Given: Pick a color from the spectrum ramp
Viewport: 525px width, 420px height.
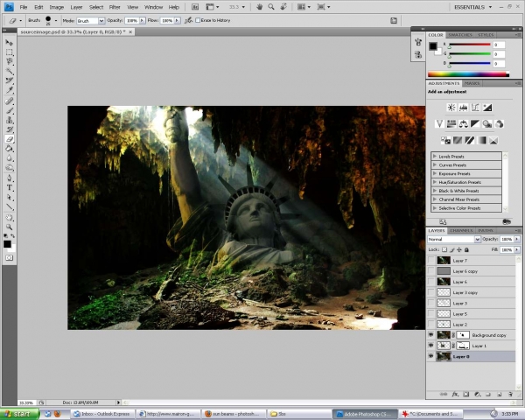Looking at the screenshot, I should [468, 74].
